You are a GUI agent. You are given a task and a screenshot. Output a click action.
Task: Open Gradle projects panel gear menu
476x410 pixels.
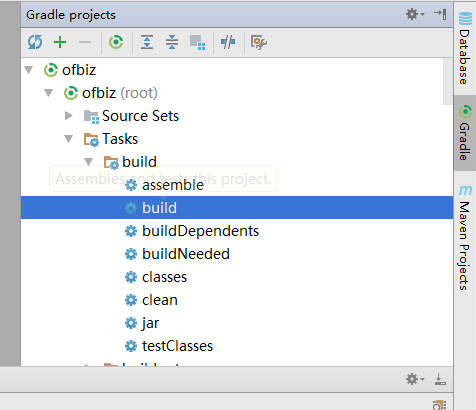(x=415, y=14)
